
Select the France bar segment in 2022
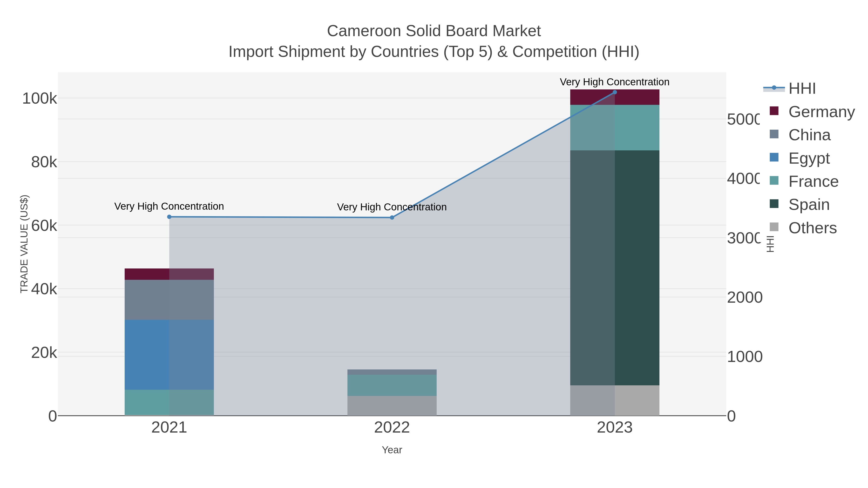coord(392,385)
